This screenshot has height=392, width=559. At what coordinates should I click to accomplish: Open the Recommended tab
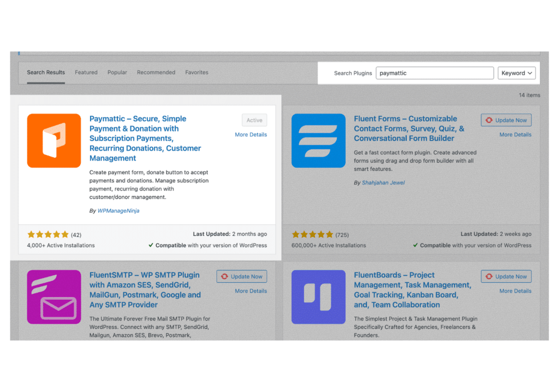click(x=156, y=73)
